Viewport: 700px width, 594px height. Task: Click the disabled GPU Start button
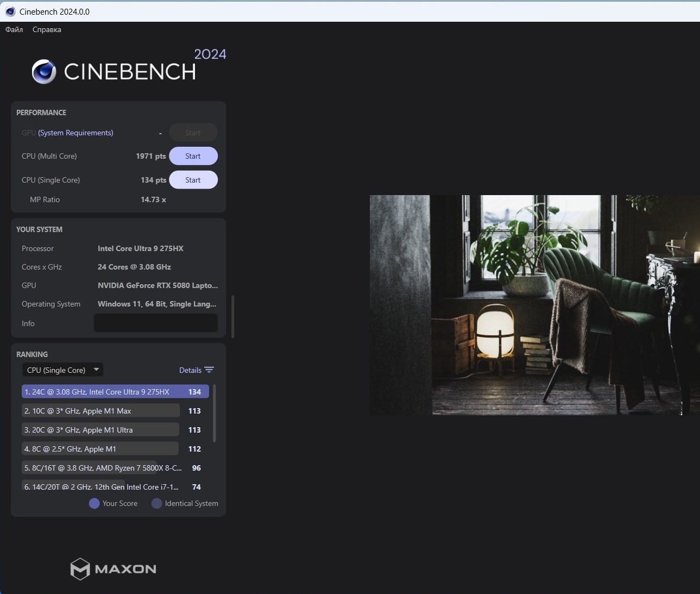pos(193,133)
